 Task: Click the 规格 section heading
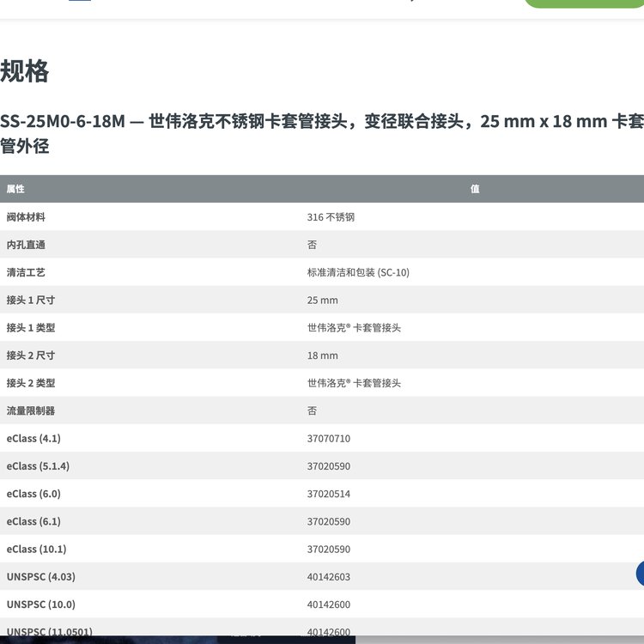(25, 71)
